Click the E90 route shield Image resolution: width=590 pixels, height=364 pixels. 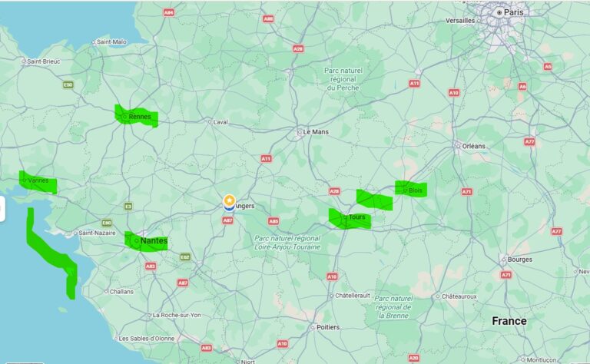[68, 85]
